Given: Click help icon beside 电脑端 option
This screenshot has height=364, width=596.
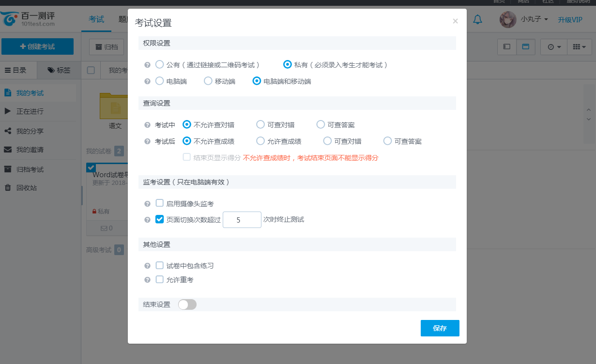Looking at the screenshot, I should click(147, 81).
